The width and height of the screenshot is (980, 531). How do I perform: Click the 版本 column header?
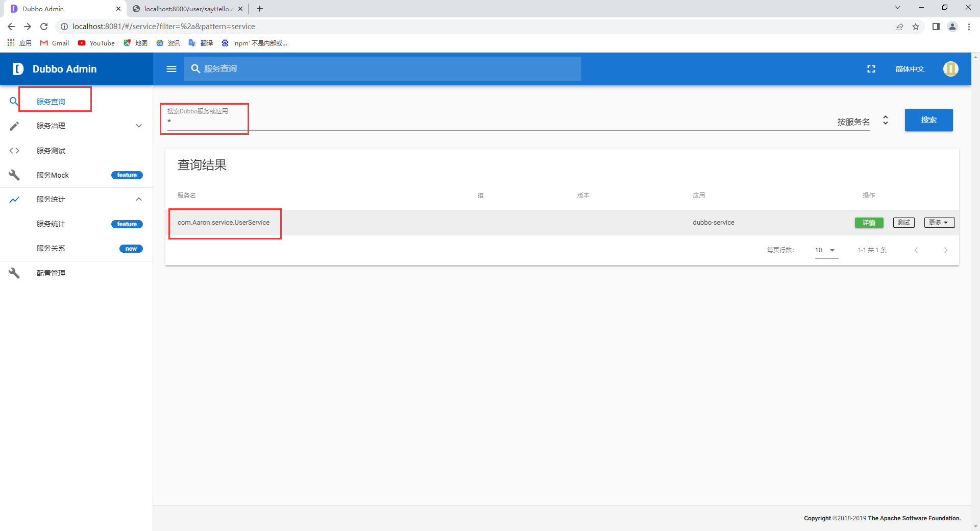pos(583,196)
